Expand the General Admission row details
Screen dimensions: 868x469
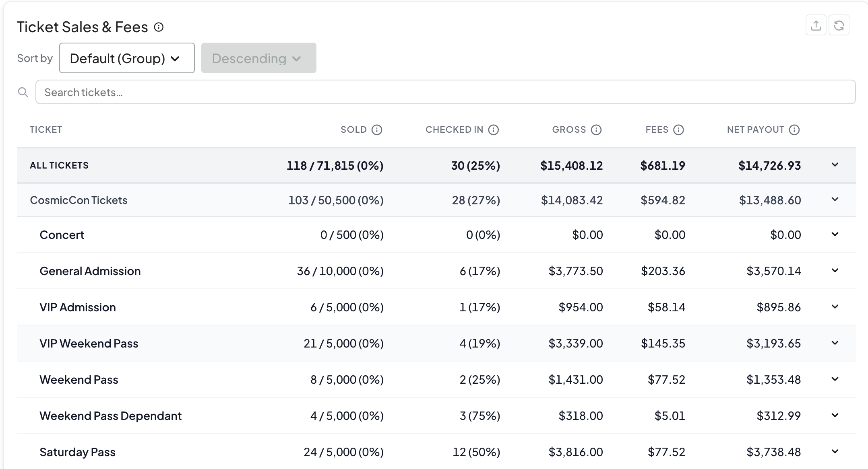point(835,271)
